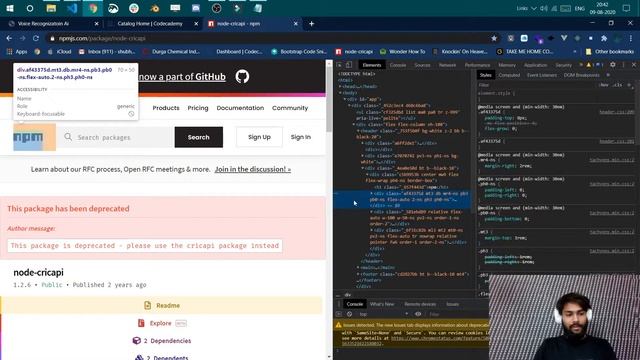The height and width of the screenshot is (360, 640).
Task: Toggle the device toolbar in DevTools
Action: click(x=349, y=65)
